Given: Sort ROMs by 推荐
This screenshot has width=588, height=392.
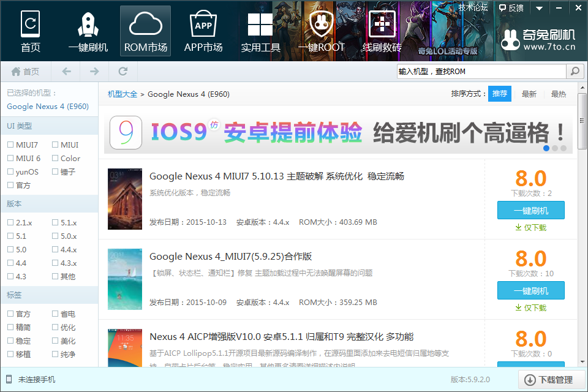Looking at the screenshot, I should (x=500, y=94).
